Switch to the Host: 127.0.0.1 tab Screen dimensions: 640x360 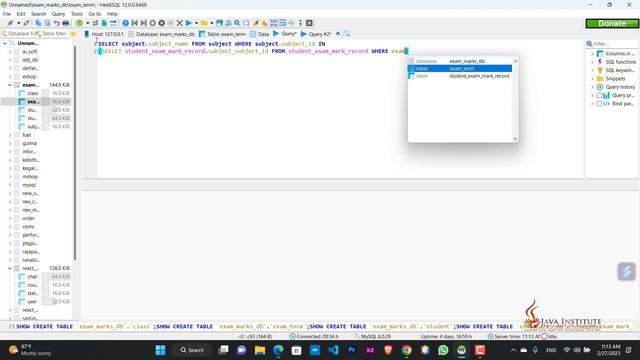(104, 34)
